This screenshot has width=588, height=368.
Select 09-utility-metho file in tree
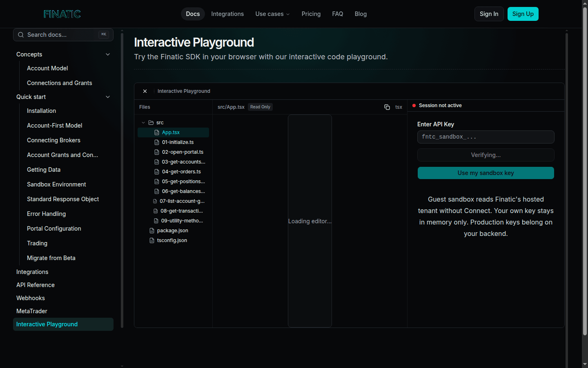(173, 221)
